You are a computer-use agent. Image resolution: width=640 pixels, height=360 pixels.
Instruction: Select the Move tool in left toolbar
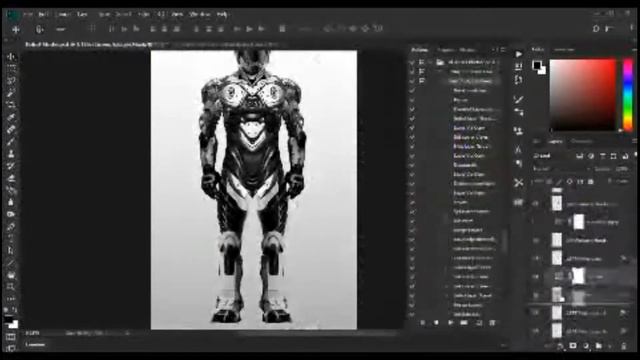[x=11, y=56]
